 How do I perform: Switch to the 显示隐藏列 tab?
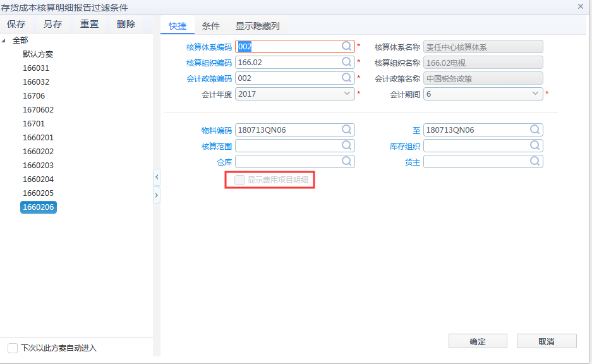[257, 26]
